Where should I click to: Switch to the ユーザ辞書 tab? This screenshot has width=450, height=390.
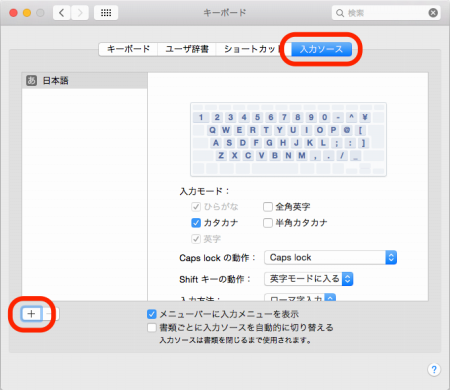(187, 49)
